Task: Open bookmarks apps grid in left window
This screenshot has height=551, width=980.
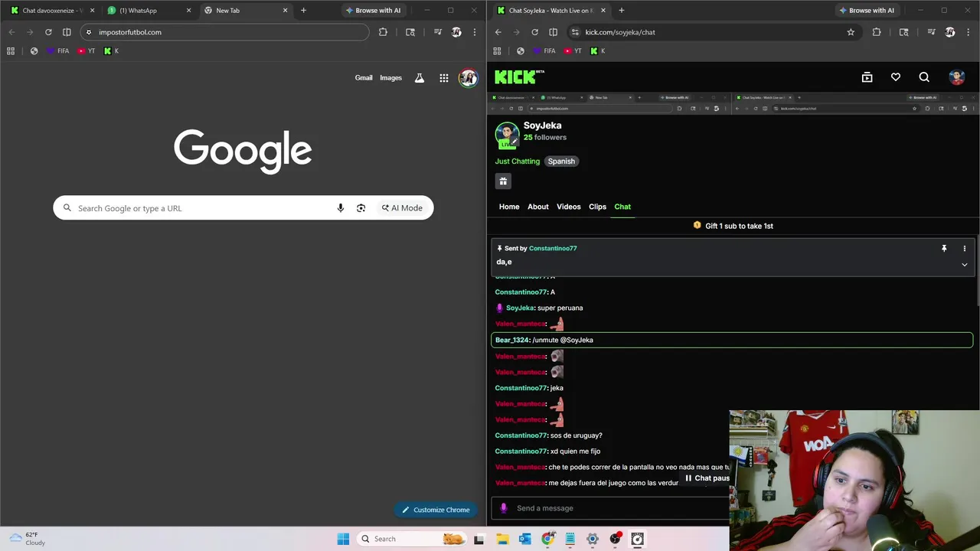Action: [11, 51]
